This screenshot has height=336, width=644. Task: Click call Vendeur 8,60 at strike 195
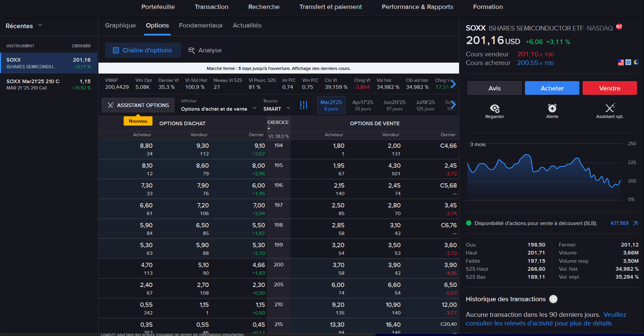pos(202,166)
